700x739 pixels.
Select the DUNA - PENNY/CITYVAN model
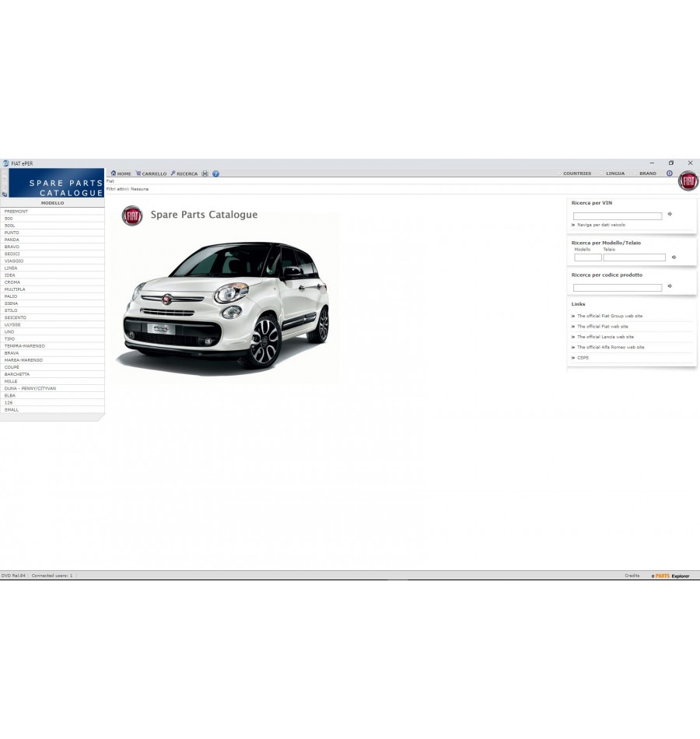coord(52,388)
